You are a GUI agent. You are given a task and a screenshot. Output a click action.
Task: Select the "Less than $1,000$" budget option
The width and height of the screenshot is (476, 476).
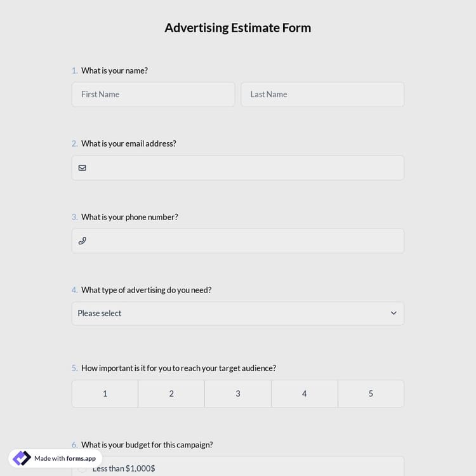pyautogui.click(x=123, y=468)
